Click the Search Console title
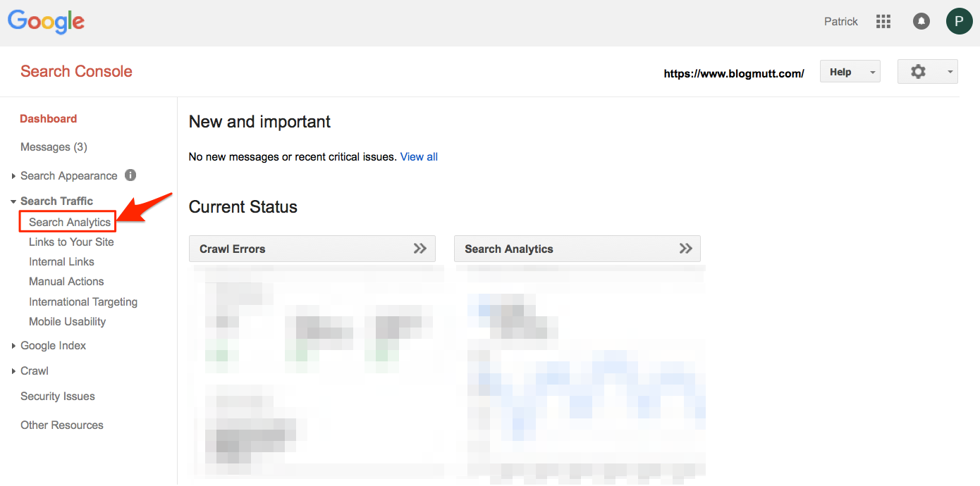The height and width of the screenshot is (486, 980). click(76, 71)
